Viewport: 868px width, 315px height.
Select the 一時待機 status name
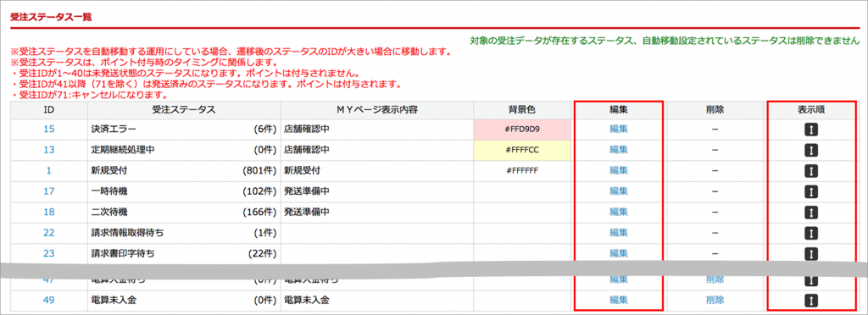click(109, 191)
